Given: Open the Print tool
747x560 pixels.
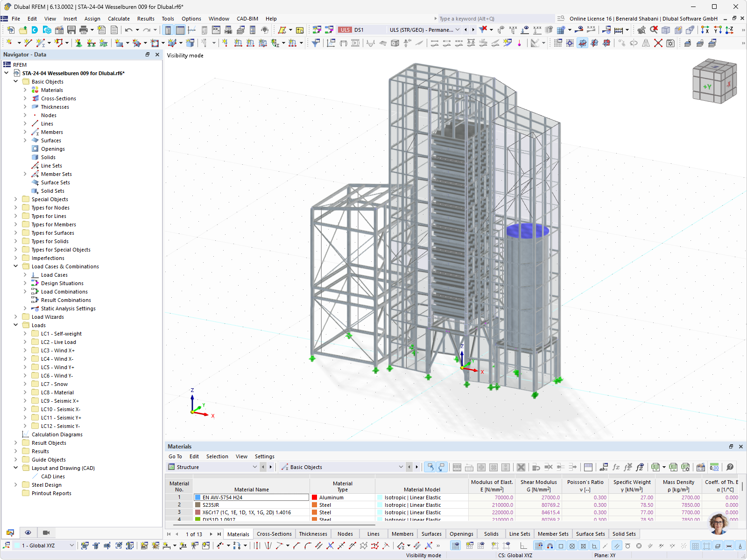Looking at the screenshot, I should pyautogui.click(x=84, y=29).
